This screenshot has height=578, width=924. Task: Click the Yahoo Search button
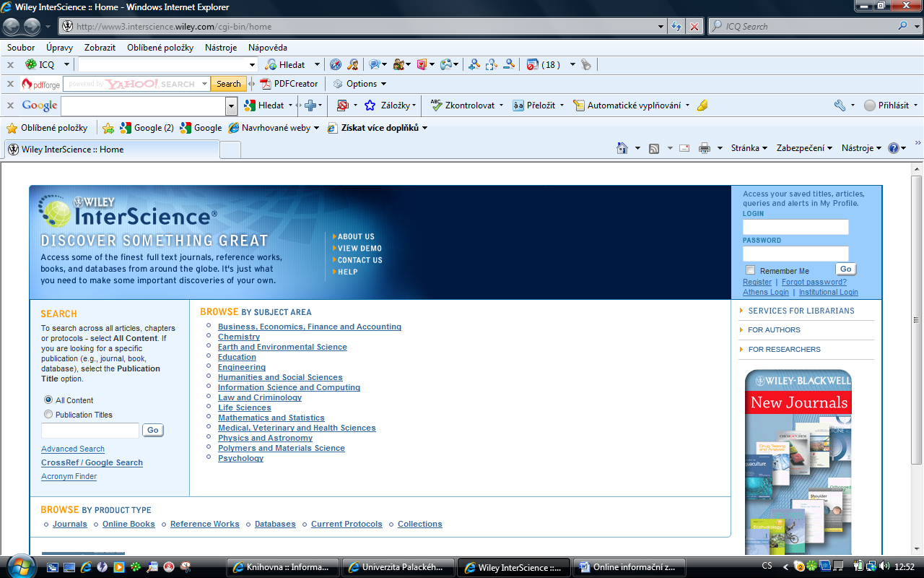[x=229, y=84]
